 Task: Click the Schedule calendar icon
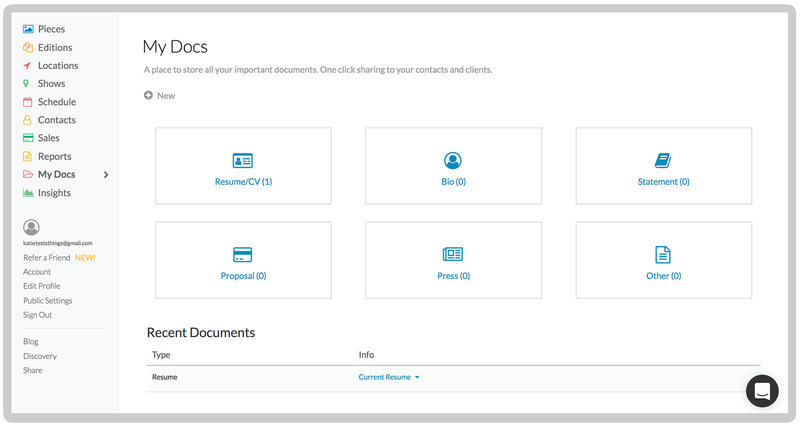tap(28, 102)
